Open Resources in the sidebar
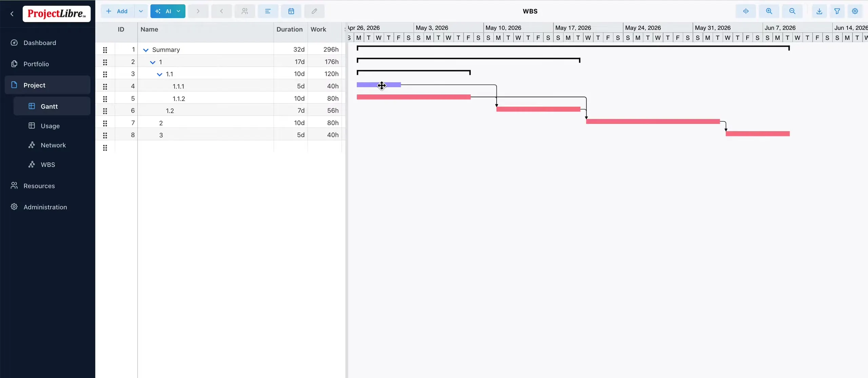Viewport: 868px width, 378px height. [47, 186]
